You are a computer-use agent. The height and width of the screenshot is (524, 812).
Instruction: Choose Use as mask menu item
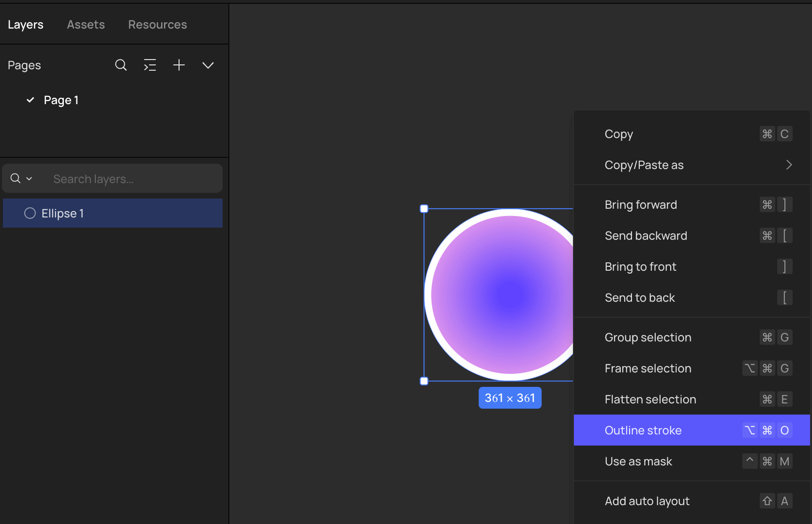click(692, 461)
